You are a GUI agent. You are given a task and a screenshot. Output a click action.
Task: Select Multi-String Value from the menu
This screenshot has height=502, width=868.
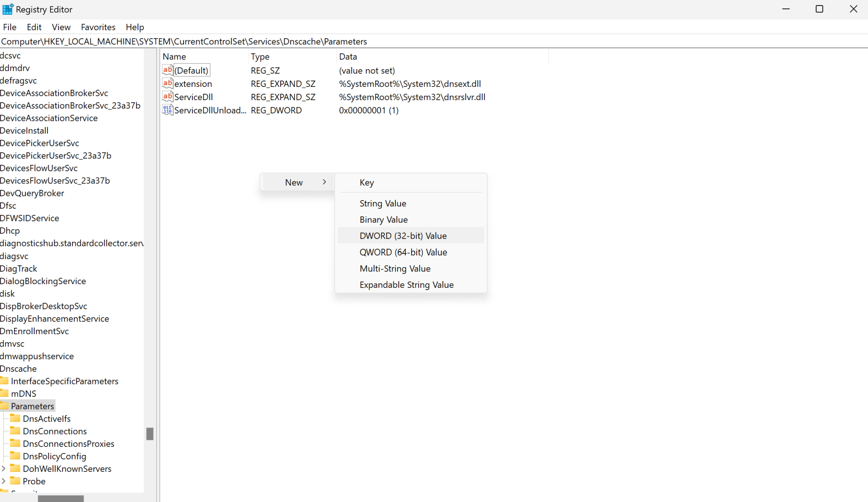click(x=395, y=268)
